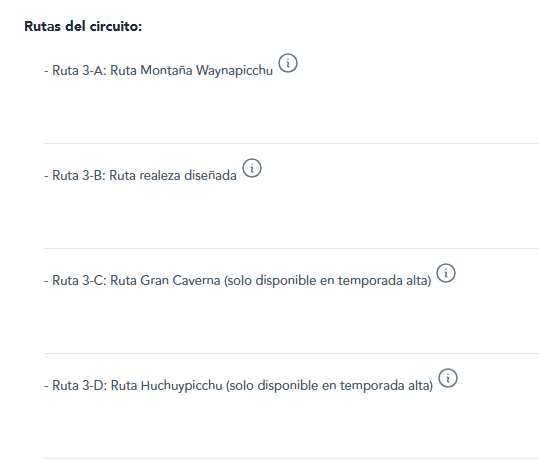The image size is (539, 461).
Task: Click the divider line below Ruta 3-C
Action: tap(291, 353)
